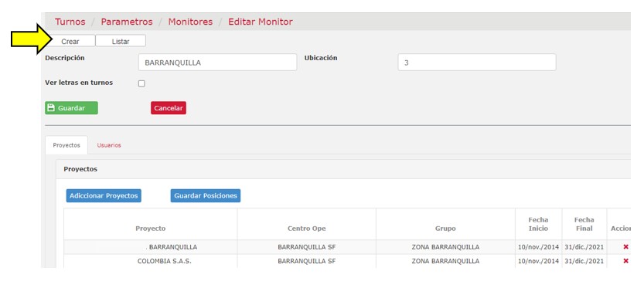
Task: Select project cell 'COLOMBIA S.A.S.'
Action: pyautogui.click(x=151, y=261)
